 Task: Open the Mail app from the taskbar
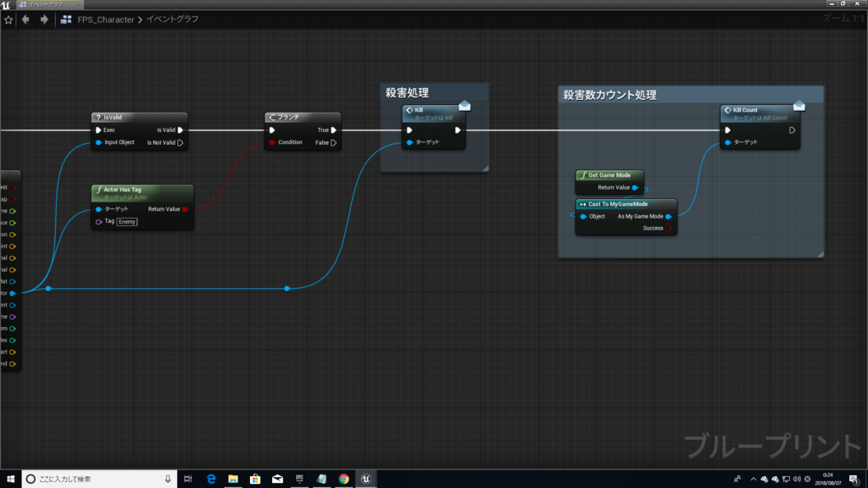click(277, 480)
